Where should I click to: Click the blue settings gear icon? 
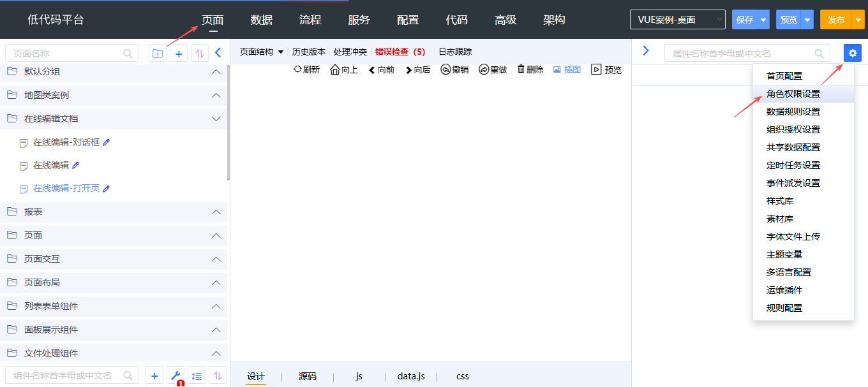[x=852, y=54]
